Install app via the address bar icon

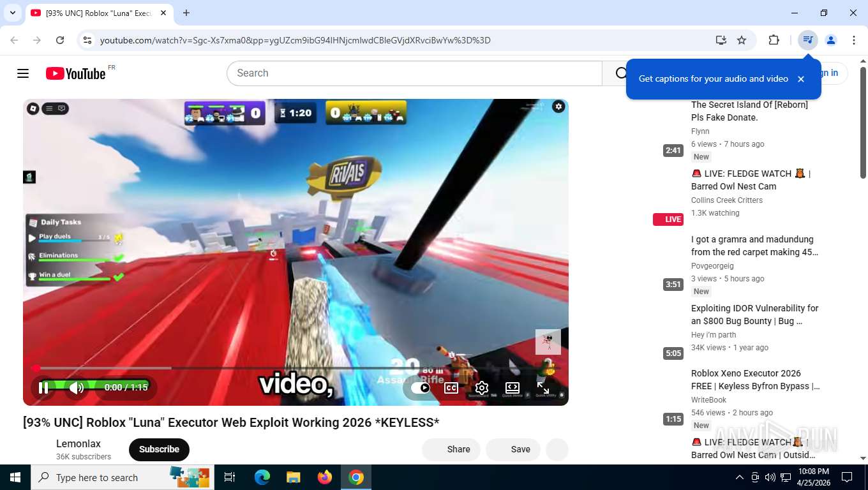(x=721, y=40)
